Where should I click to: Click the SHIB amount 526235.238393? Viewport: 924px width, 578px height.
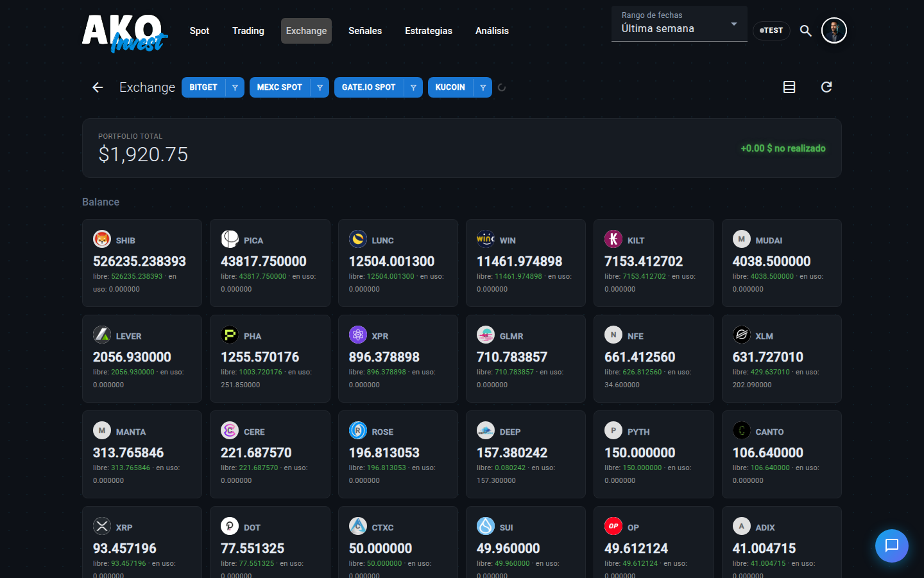[139, 261]
